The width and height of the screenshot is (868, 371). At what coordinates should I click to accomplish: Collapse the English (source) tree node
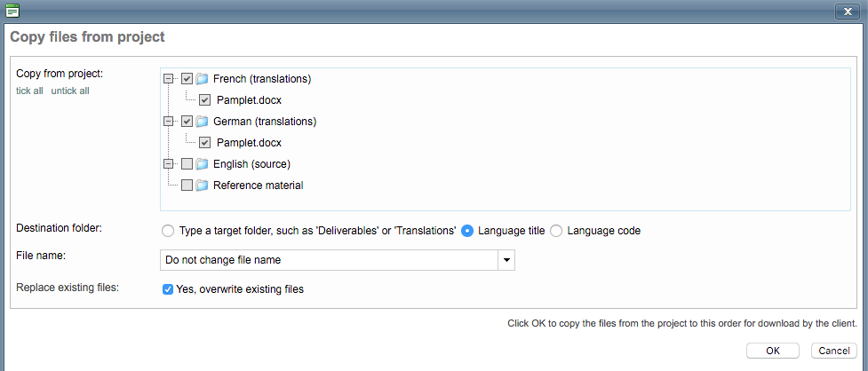coord(169,164)
